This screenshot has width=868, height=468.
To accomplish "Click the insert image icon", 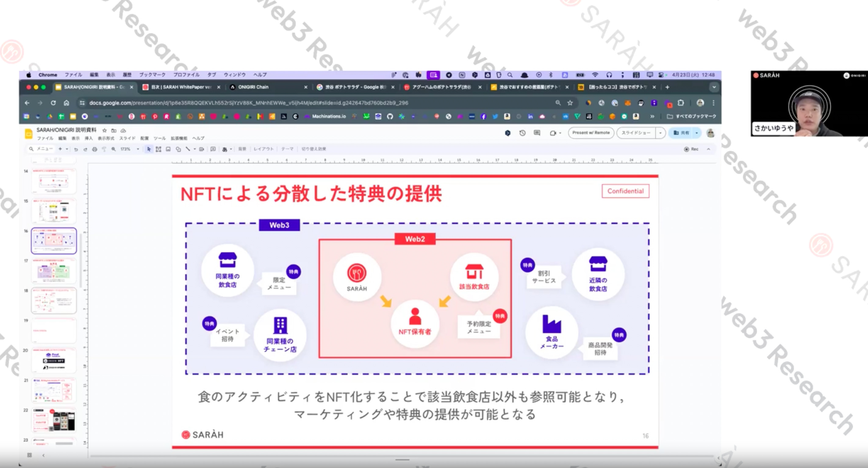I will [x=168, y=149].
